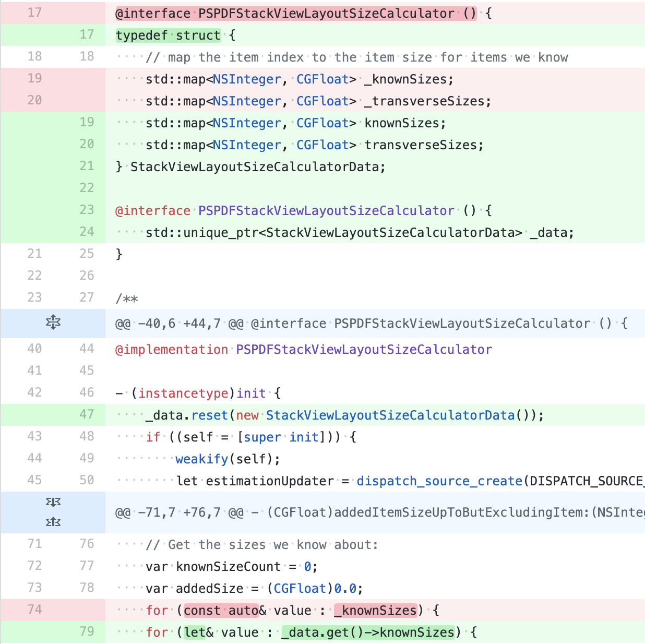The width and height of the screenshot is (645, 644).
Task: Click old line number 17 in the gutter
Action: [x=33, y=13]
